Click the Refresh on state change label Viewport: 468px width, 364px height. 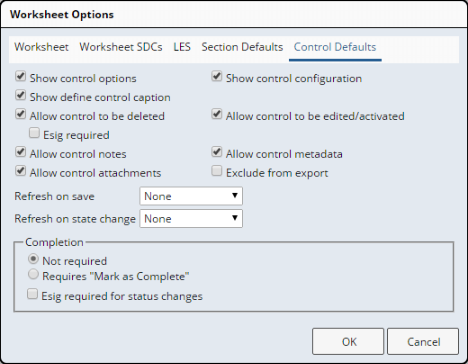pyautogui.click(x=75, y=219)
